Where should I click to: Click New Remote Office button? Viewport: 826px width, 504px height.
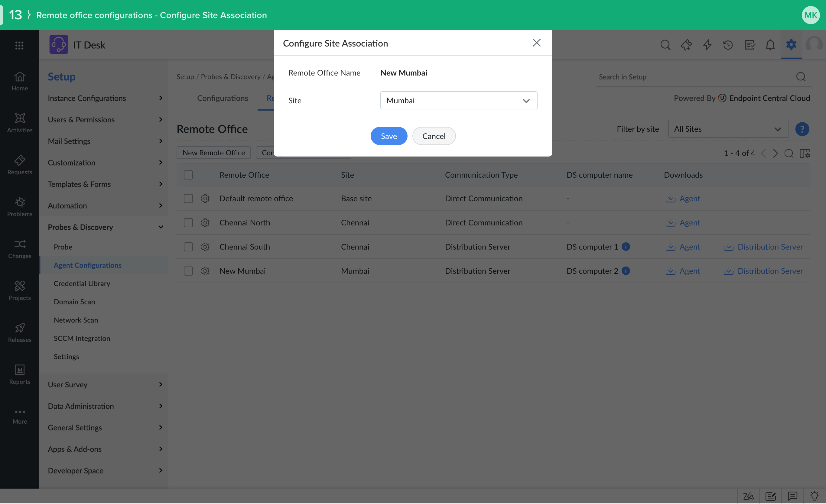tap(213, 153)
